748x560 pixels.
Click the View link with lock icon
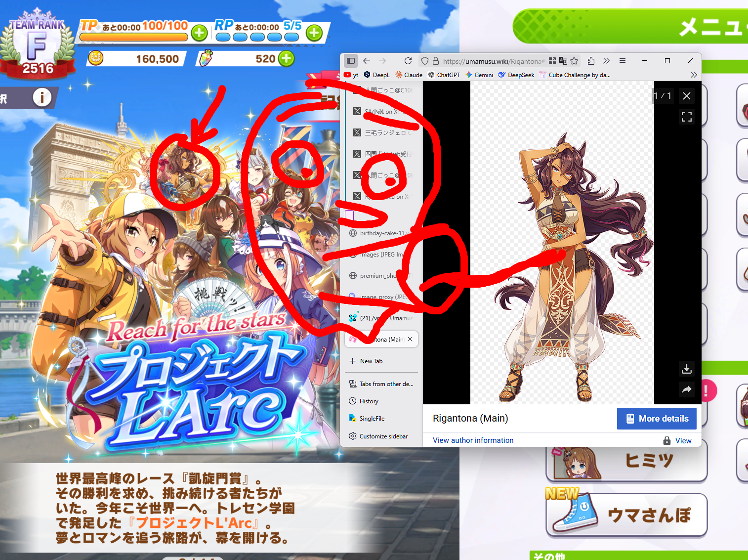[677, 440]
